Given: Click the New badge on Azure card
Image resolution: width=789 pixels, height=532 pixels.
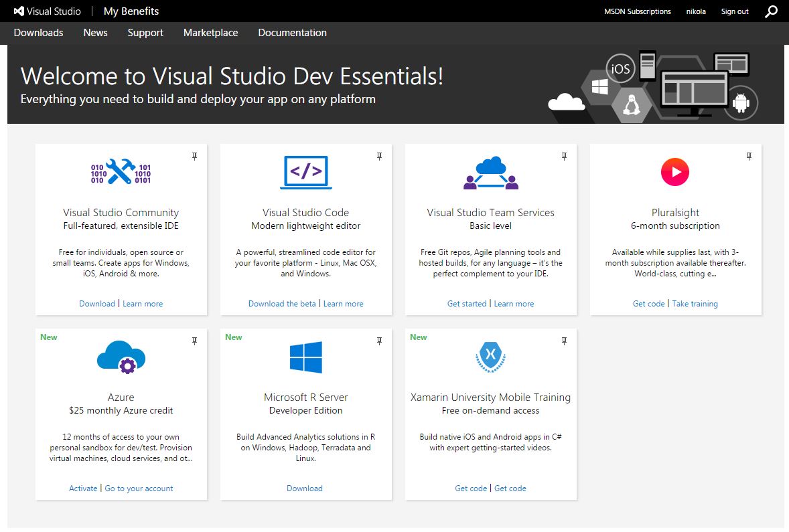Looking at the screenshot, I should click(49, 337).
